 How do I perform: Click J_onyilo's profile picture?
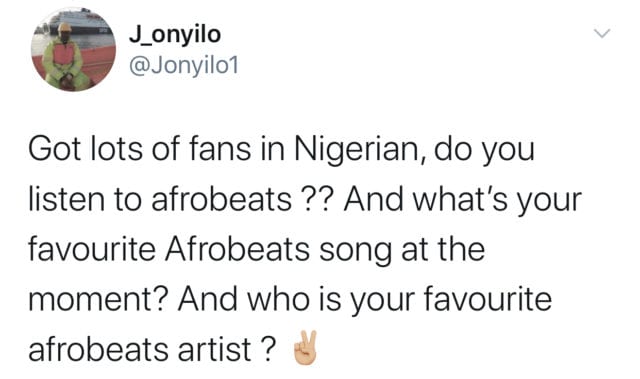tap(73, 49)
